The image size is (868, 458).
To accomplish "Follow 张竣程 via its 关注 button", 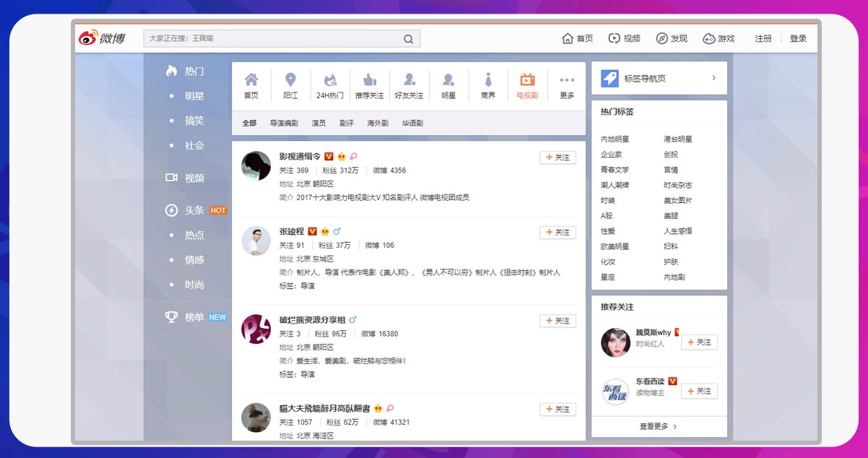I will [x=557, y=233].
